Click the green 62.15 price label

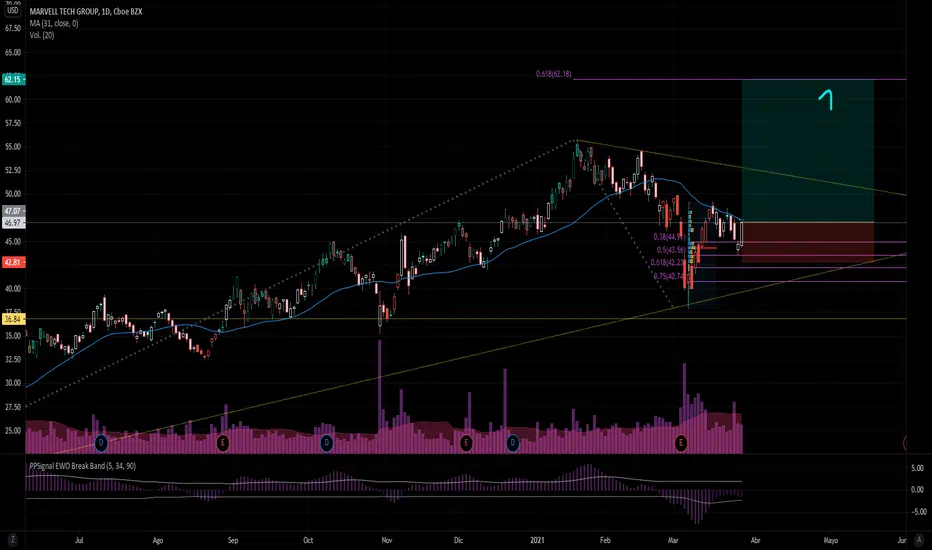click(x=12, y=79)
